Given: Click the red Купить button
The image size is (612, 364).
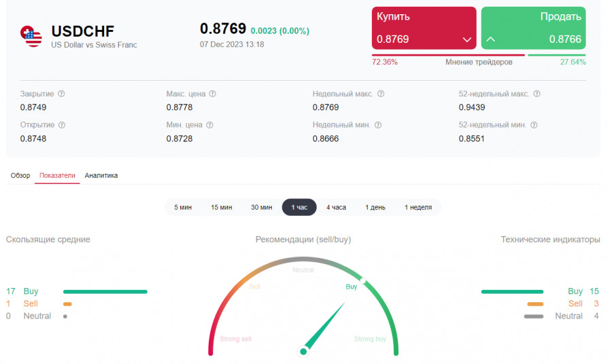Looking at the screenshot, I should point(424,28).
